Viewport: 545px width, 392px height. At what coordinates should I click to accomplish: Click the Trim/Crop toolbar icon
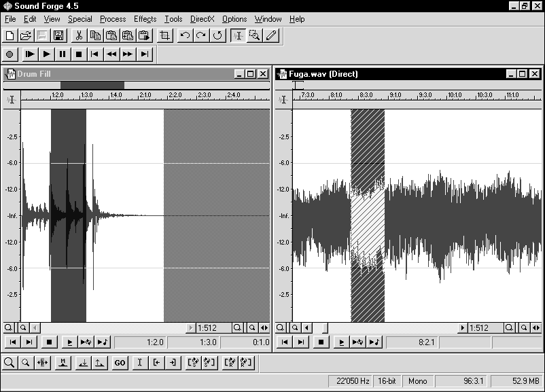tap(165, 36)
